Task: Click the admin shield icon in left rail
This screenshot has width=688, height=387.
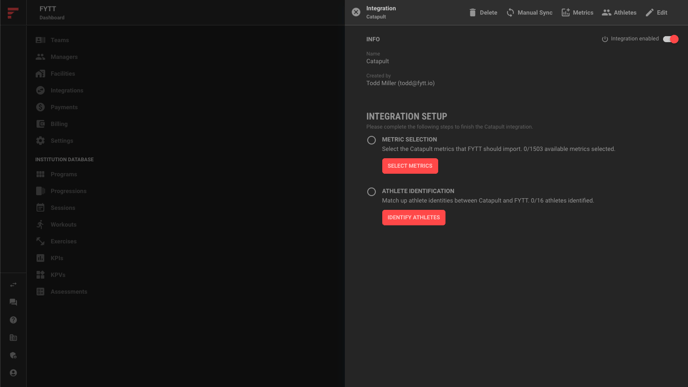Action: point(13,355)
